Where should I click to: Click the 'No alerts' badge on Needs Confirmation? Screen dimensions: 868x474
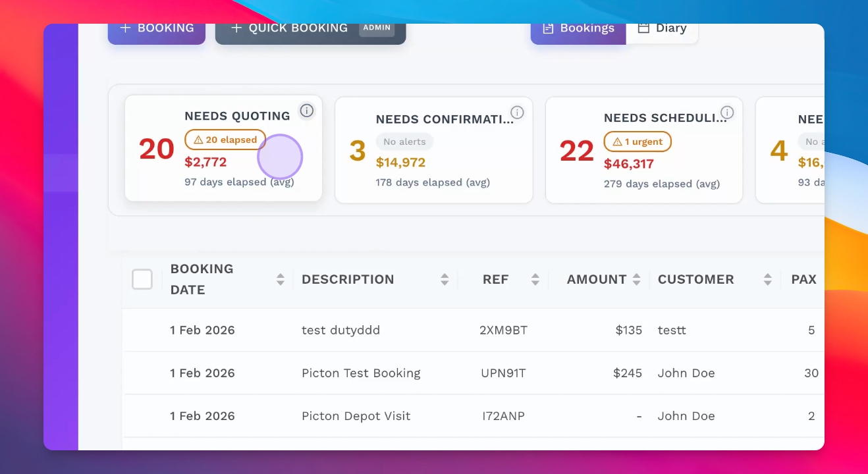coord(404,142)
